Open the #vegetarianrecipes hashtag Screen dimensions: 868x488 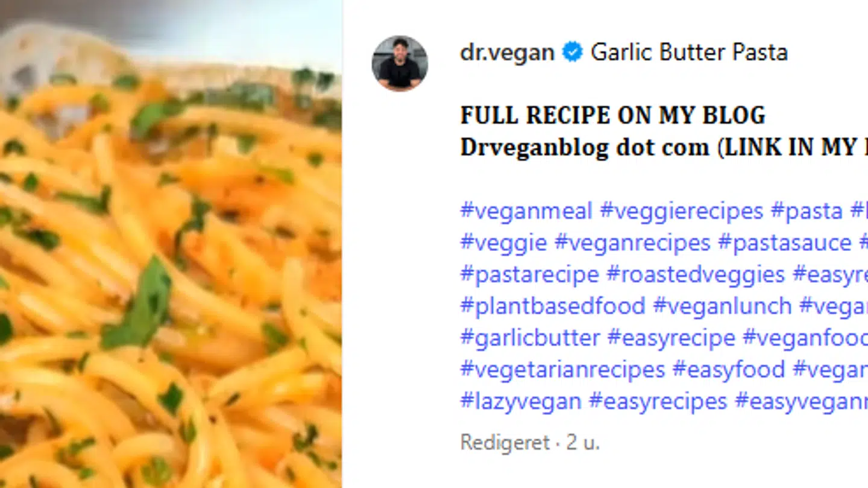coord(562,369)
